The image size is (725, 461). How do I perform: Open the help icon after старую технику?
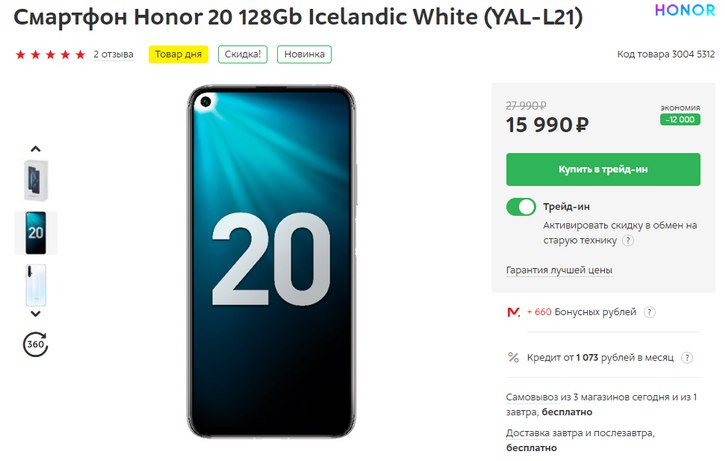(x=627, y=240)
